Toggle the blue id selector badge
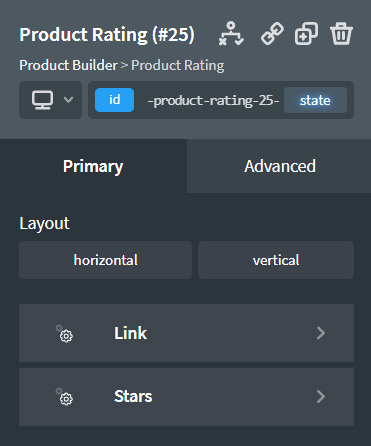The width and height of the screenshot is (371, 446). [114, 100]
